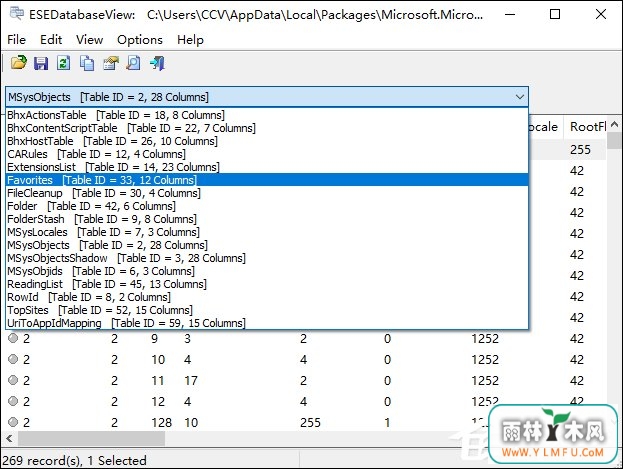Click the cell showing 17
Viewport: 623px width, 469px height.
[x=191, y=381]
